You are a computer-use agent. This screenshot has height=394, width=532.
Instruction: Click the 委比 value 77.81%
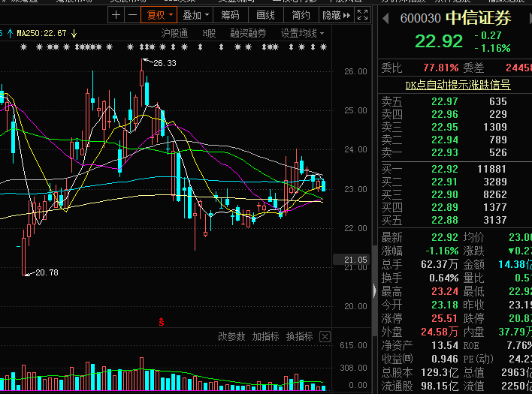(x=441, y=68)
